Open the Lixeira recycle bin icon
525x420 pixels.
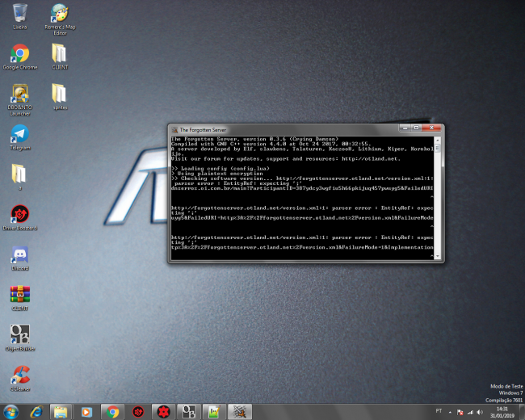click(x=19, y=17)
